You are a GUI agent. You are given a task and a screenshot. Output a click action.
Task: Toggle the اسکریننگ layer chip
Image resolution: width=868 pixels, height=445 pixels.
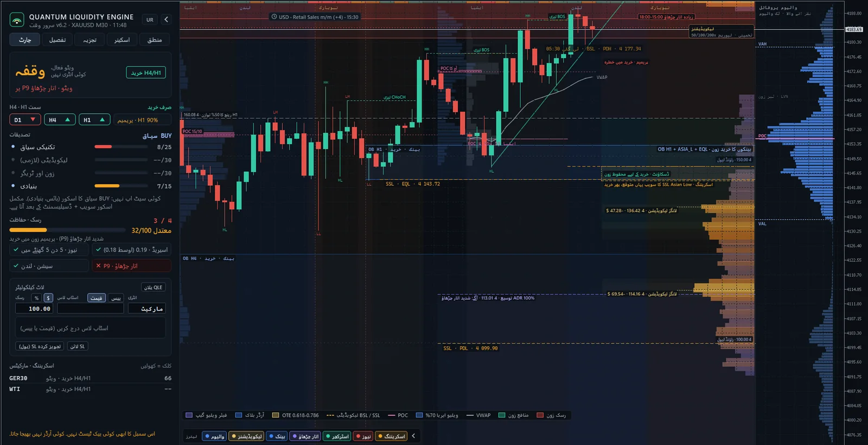(391, 436)
